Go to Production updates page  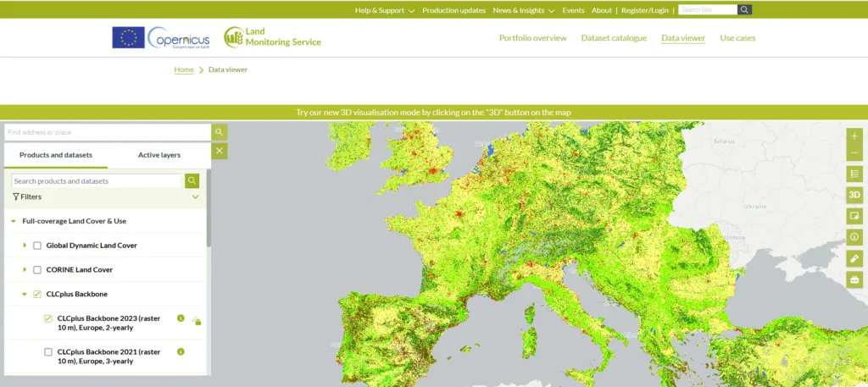(454, 10)
